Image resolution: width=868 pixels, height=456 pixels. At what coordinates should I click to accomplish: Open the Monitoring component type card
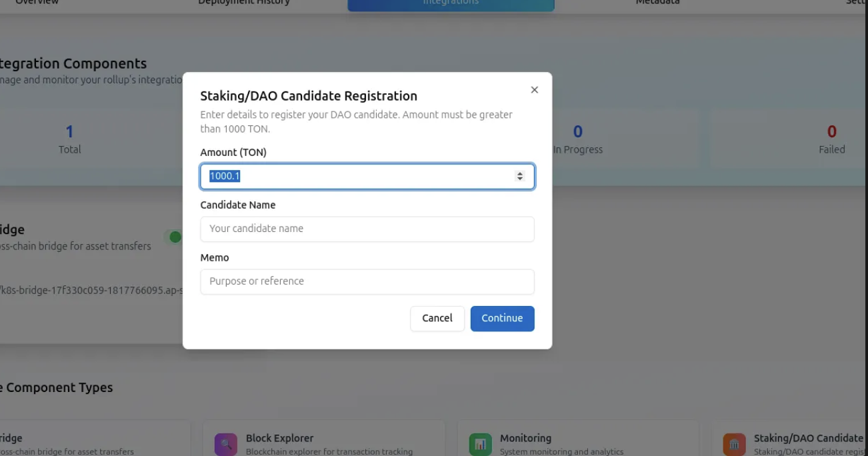pyautogui.click(x=577, y=440)
